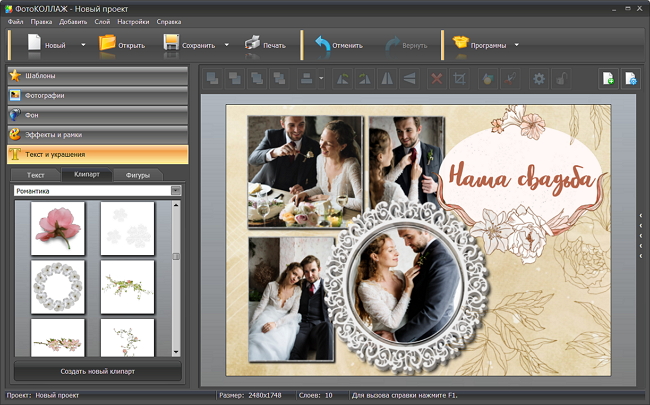The height and width of the screenshot is (405, 650).
Task: Collapse the Текст и украшения section
Action: [x=97, y=154]
